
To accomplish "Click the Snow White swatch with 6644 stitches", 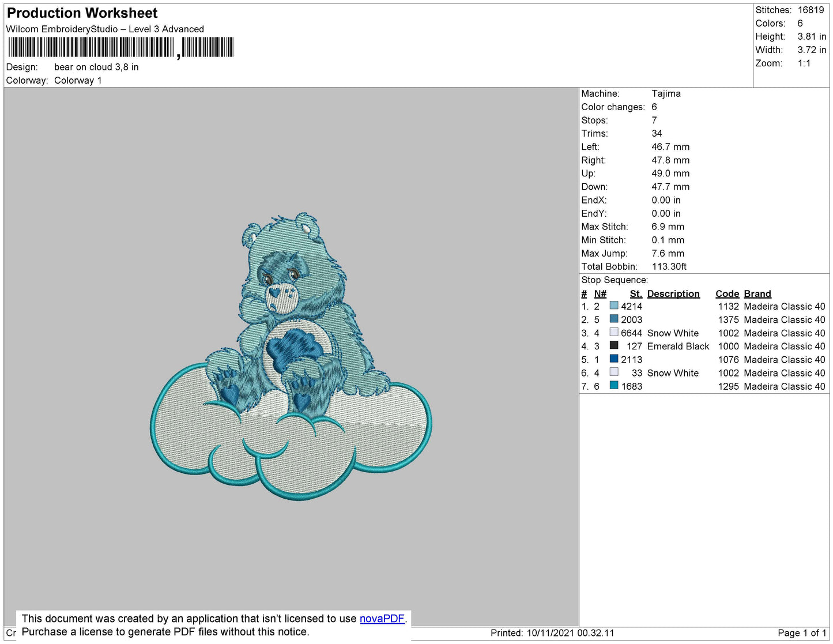I will pyautogui.click(x=614, y=333).
